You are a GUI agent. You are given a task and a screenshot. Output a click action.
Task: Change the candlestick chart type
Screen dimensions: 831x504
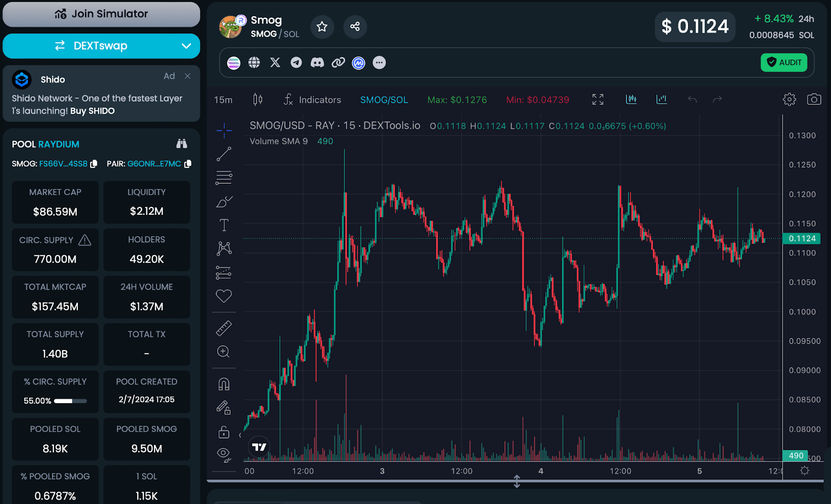pyautogui.click(x=258, y=100)
